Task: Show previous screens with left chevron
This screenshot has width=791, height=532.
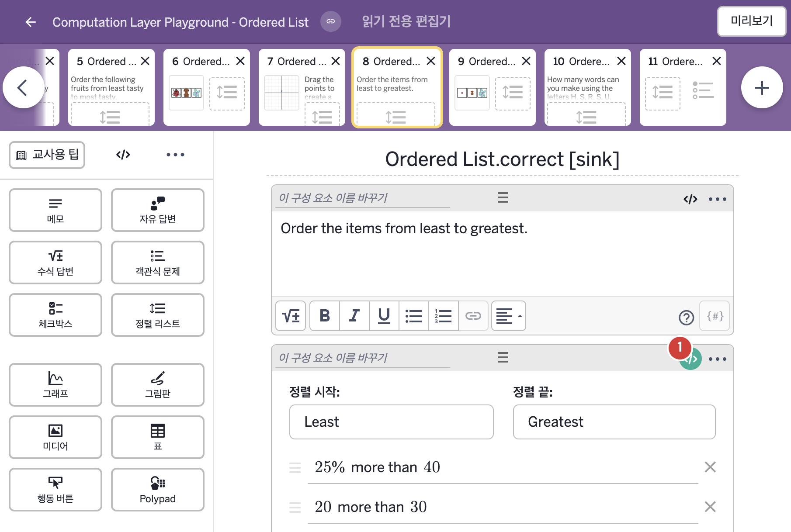Action: point(24,87)
